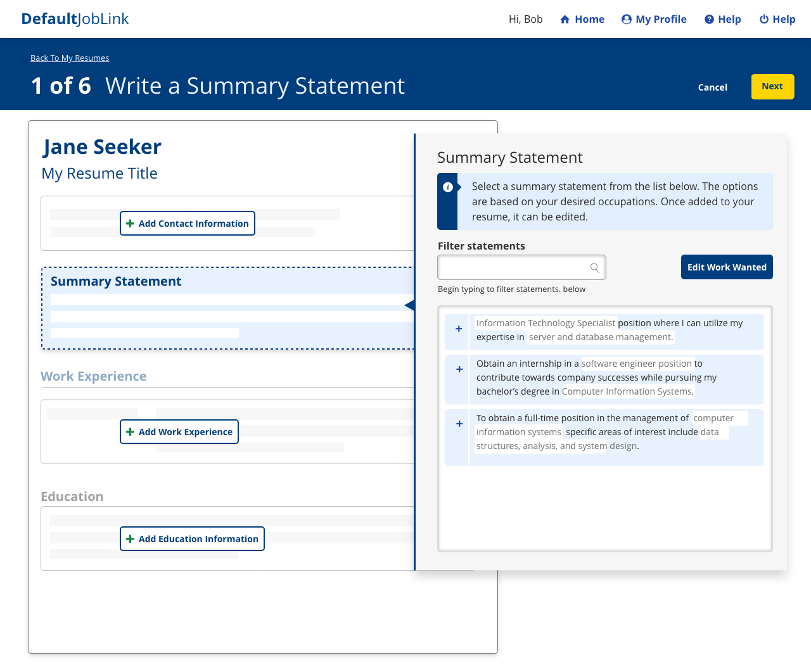Click the info icon beside the instruction banner

pyautogui.click(x=448, y=186)
